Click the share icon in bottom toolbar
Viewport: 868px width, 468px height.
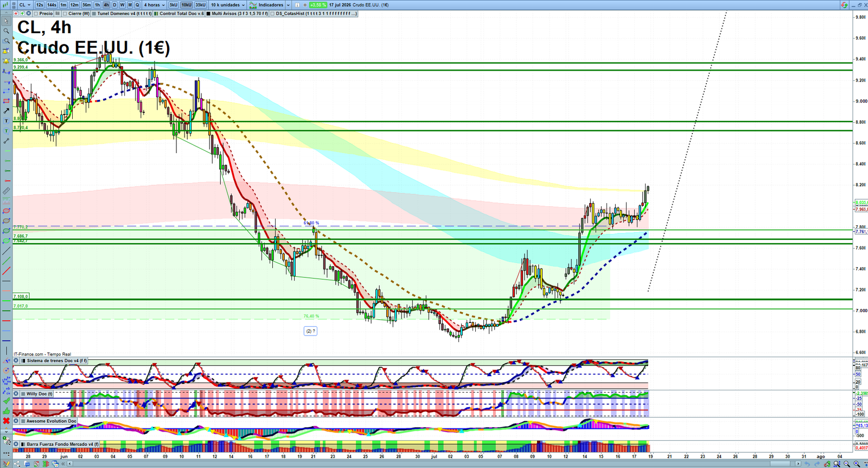[x=17, y=464]
